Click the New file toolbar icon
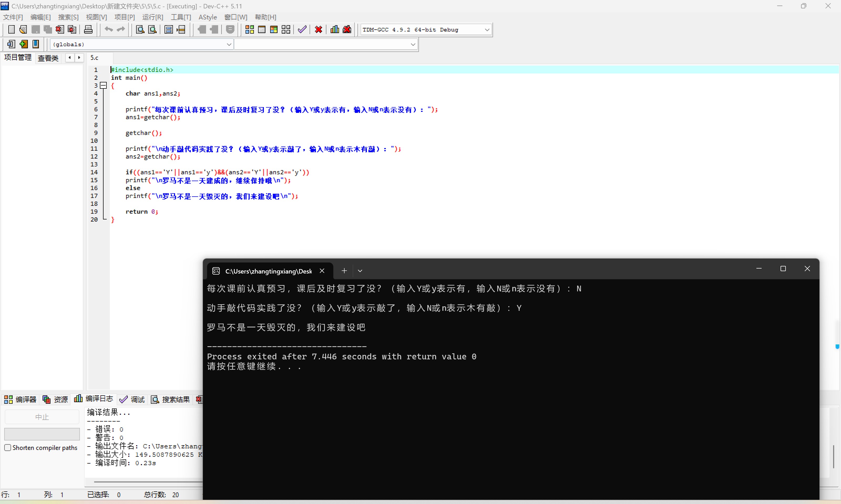 click(x=11, y=30)
